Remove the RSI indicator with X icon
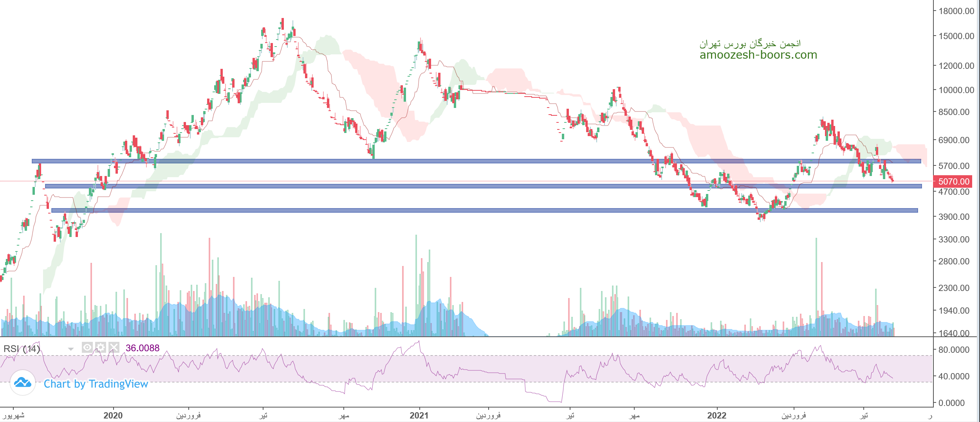Viewport: 980px width, 422px height. (x=114, y=347)
